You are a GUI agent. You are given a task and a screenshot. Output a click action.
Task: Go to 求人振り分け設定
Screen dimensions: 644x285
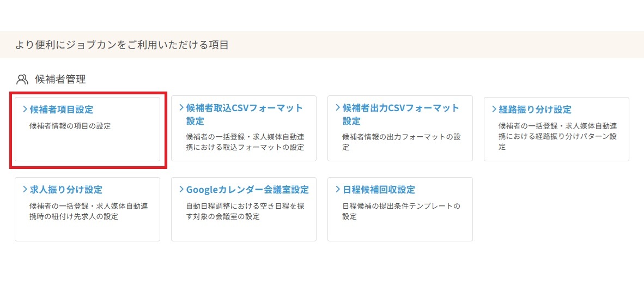coord(66,190)
